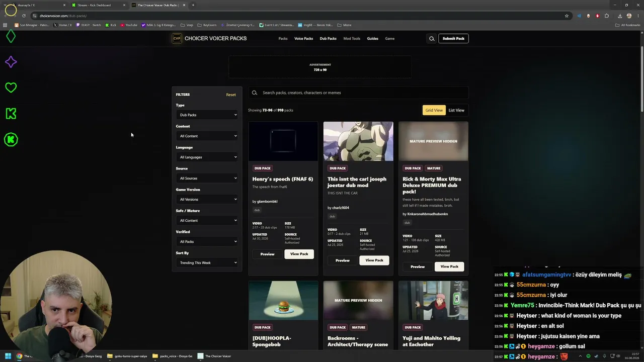This screenshot has width=644, height=362.
Task: Open the TEASY - Twitch bookmark
Action: tap(89, 25)
